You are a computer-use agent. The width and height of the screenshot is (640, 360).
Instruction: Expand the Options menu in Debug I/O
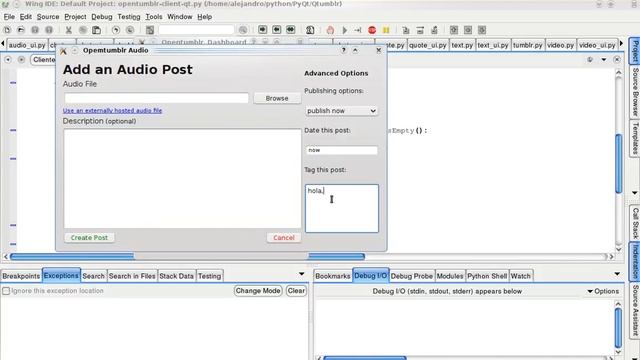coord(603,291)
